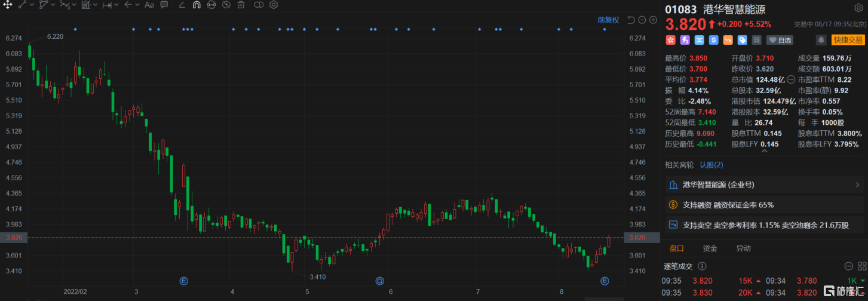Toggle the lock drawings icon
This screenshot has height=301, width=868.
point(211,5)
